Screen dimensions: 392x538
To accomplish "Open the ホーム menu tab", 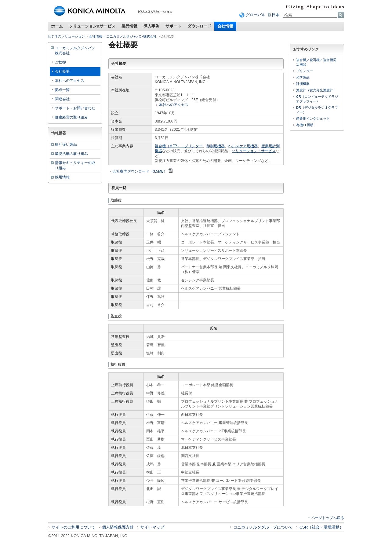I will pyautogui.click(x=57, y=26).
